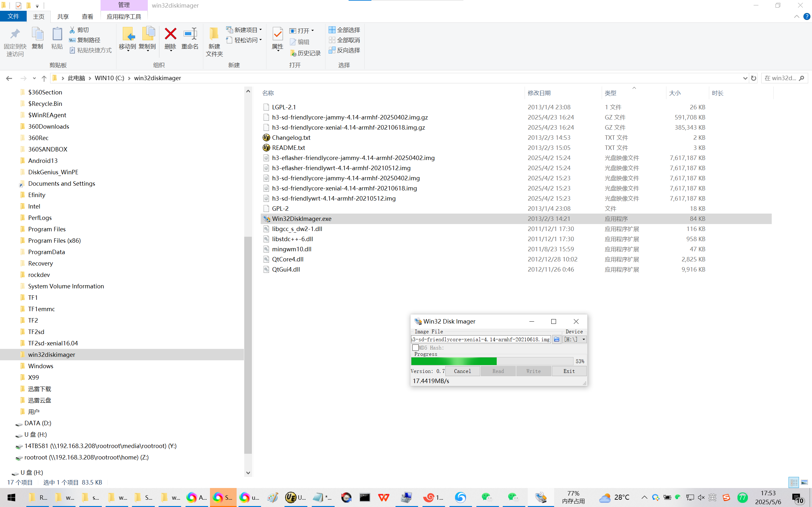Switch to the View ribbon tab
The width and height of the screenshot is (812, 507).
click(87, 16)
